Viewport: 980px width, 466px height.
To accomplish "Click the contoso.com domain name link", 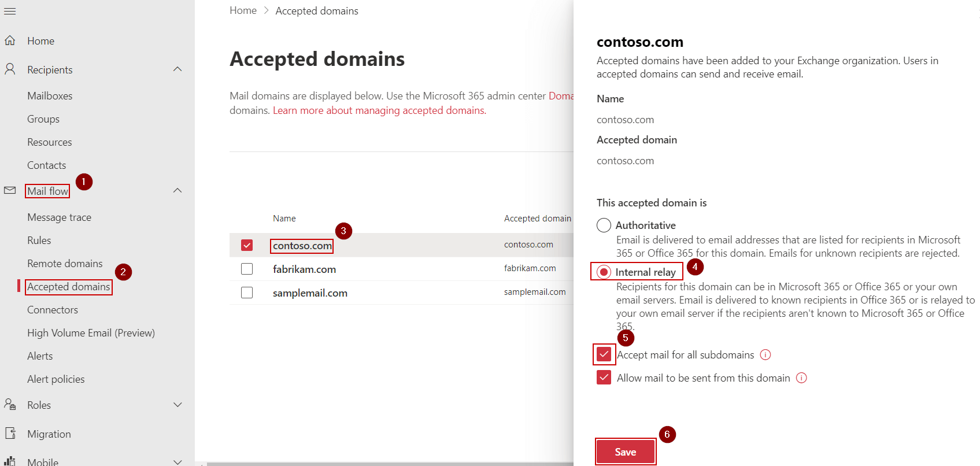I will (302, 246).
